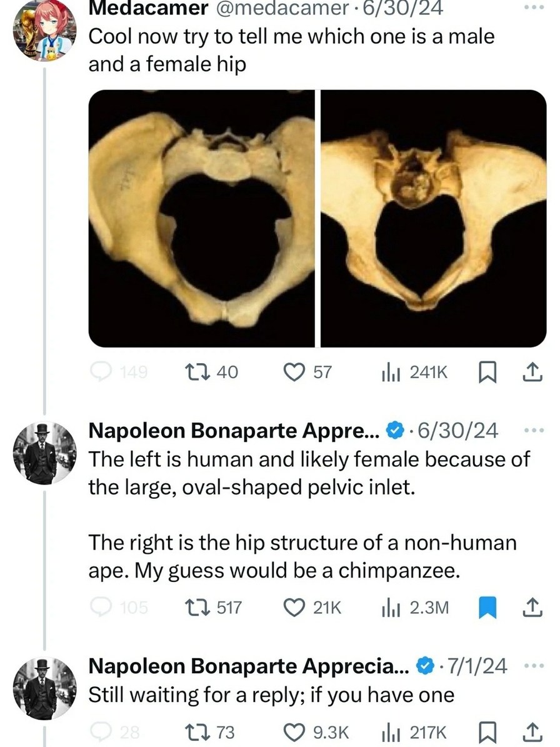
Task: Share Medacamer's tweet
Action: 529,373
